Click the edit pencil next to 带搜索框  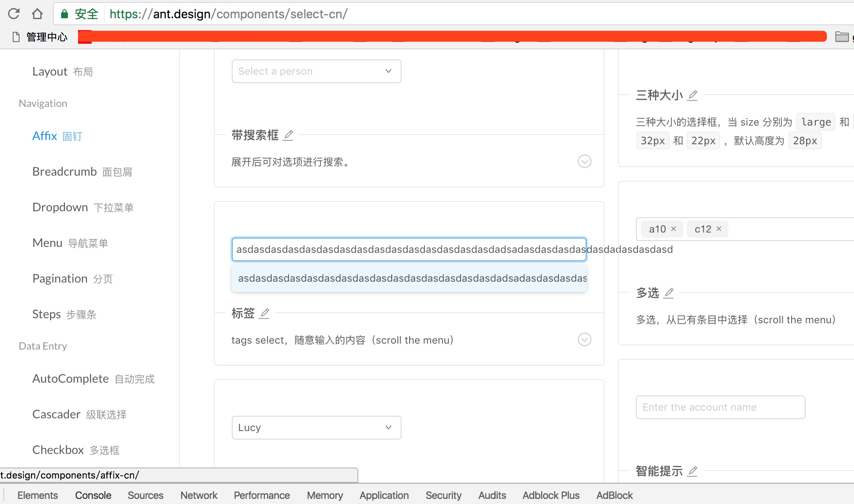[x=288, y=135]
